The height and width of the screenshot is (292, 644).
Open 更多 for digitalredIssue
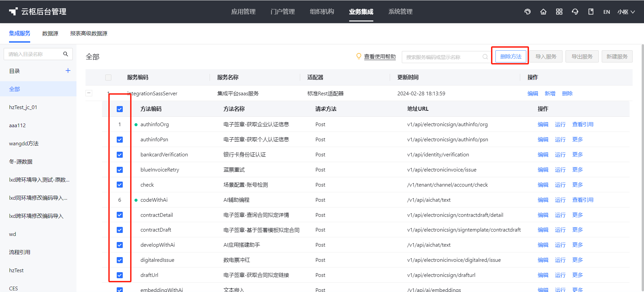point(578,260)
